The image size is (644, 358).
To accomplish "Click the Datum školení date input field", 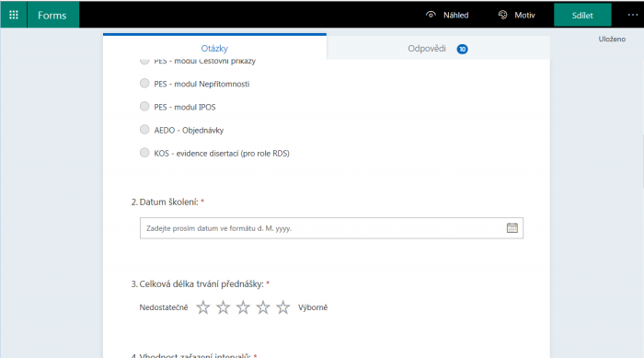I will coord(331,228).
